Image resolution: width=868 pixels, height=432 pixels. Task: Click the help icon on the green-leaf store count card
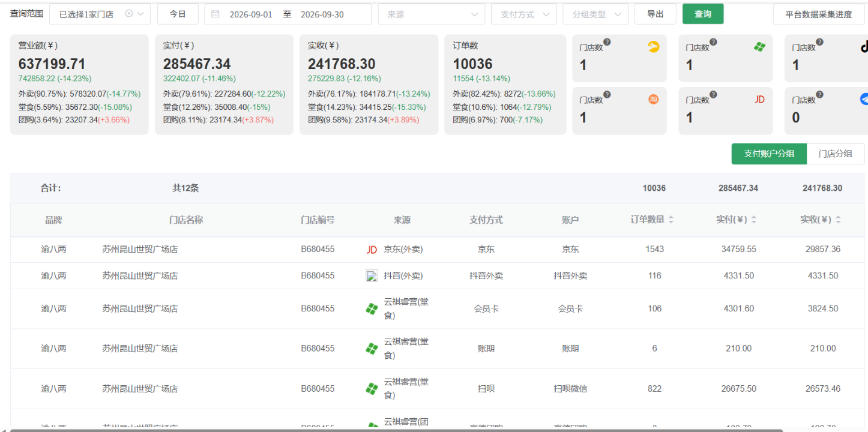[713, 42]
